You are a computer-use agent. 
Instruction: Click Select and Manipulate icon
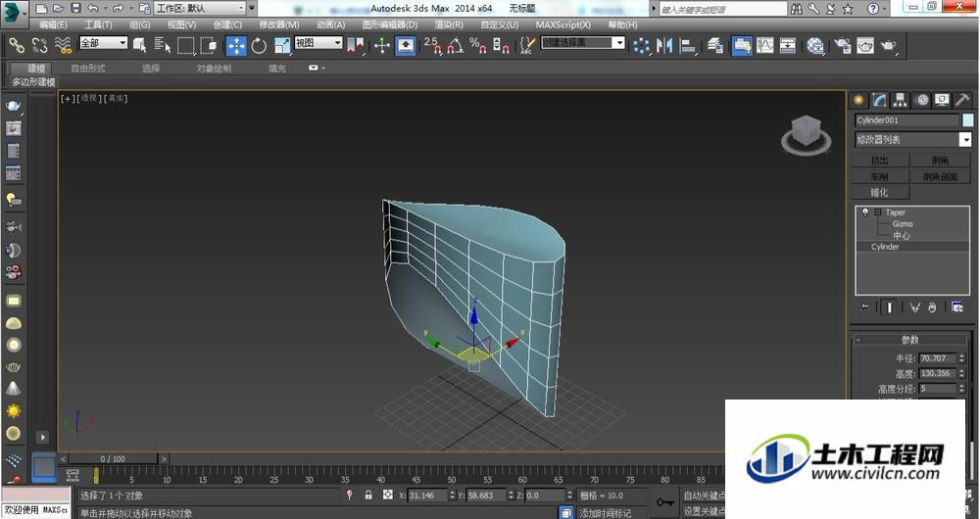(x=382, y=45)
